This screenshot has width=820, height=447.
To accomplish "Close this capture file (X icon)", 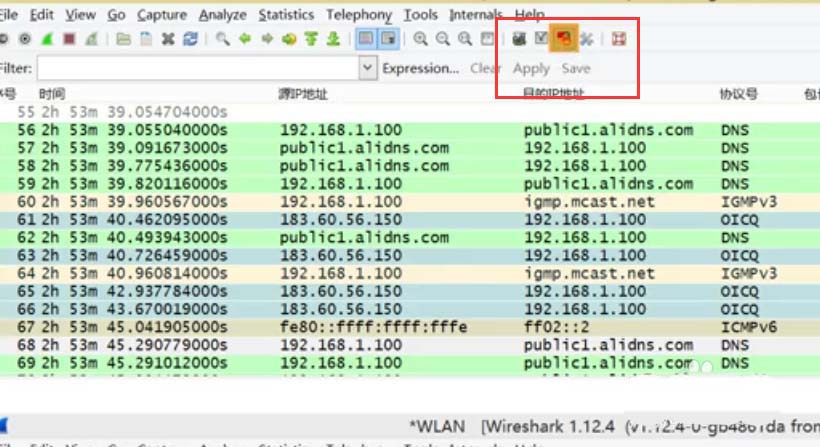I will pos(168,39).
